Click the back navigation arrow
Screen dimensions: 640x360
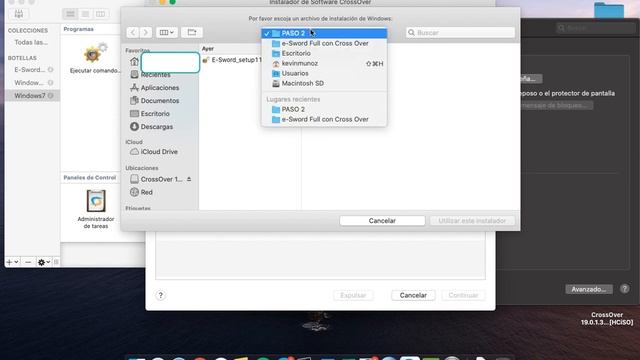(133, 32)
